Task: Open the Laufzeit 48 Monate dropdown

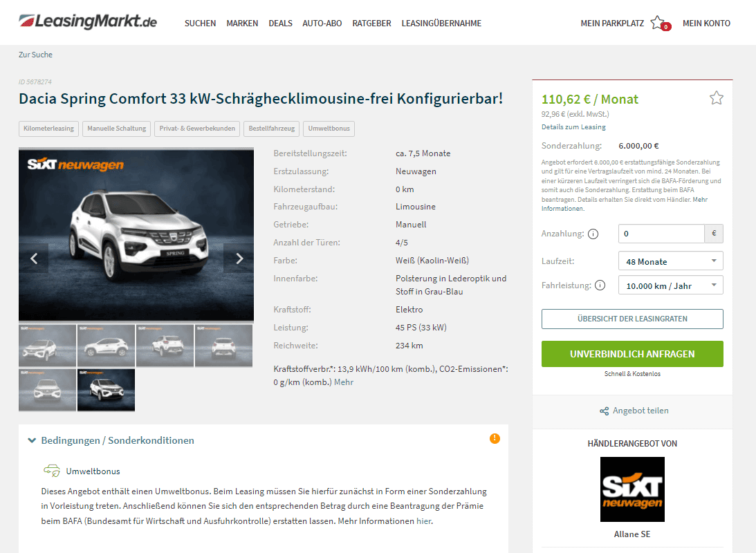Action: (x=671, y=261)
